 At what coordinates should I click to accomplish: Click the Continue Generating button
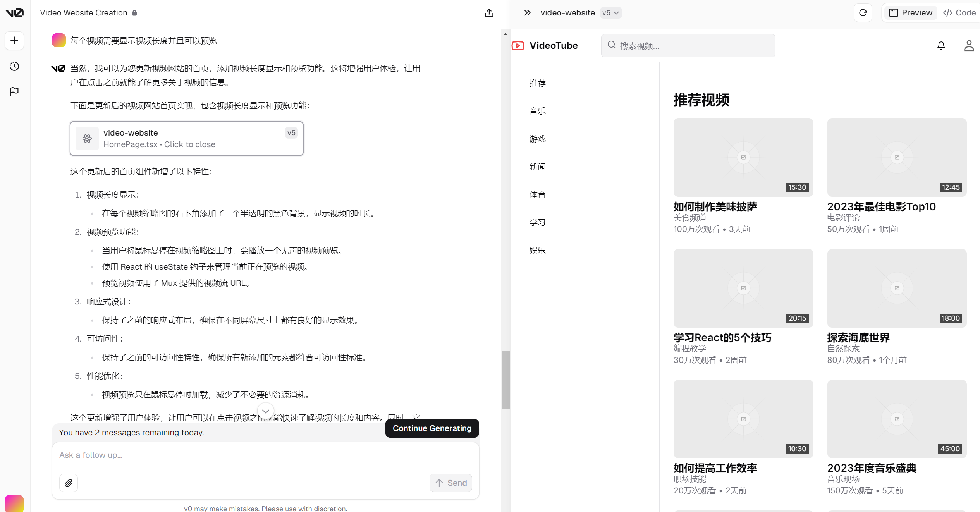point(432,428)
